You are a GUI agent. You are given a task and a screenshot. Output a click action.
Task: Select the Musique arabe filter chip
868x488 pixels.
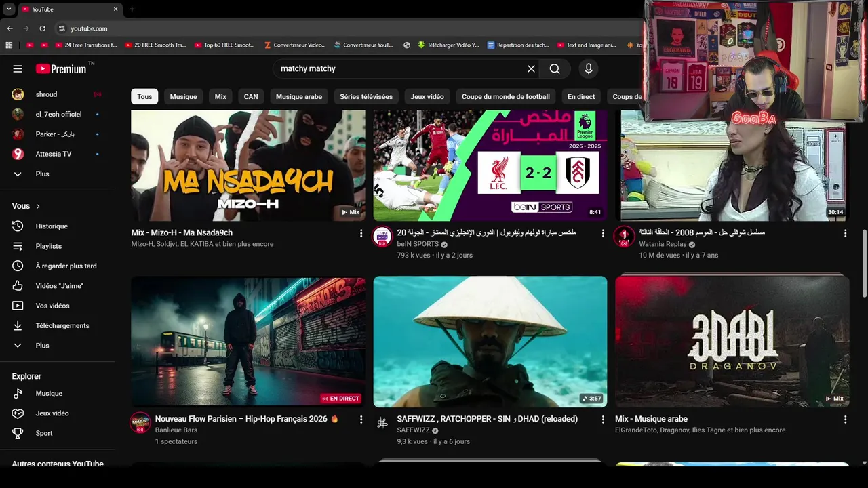coord(299,96)
